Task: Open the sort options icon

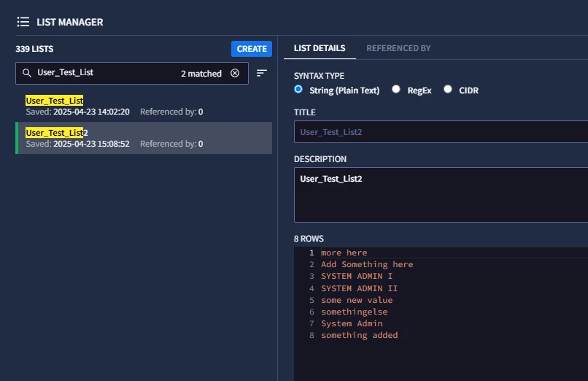Action: (261, 73)
